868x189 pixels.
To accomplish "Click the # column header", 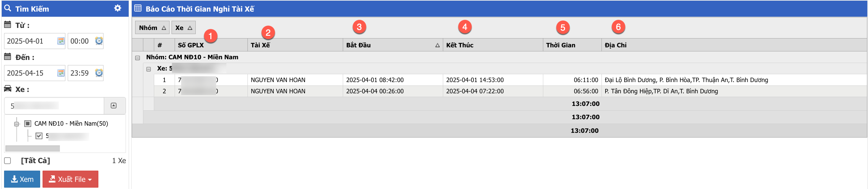I will (x=164, y=45).
